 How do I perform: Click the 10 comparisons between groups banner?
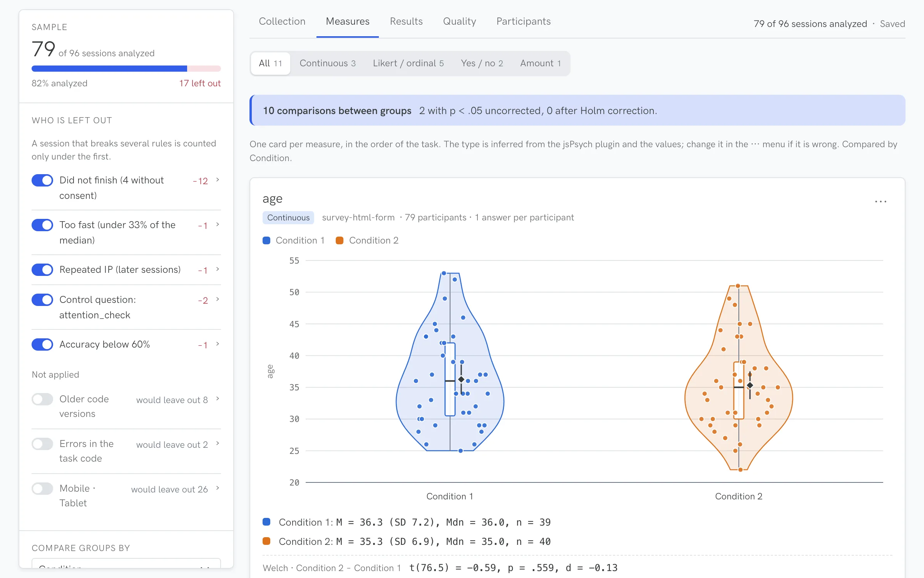tap(577, 111)
